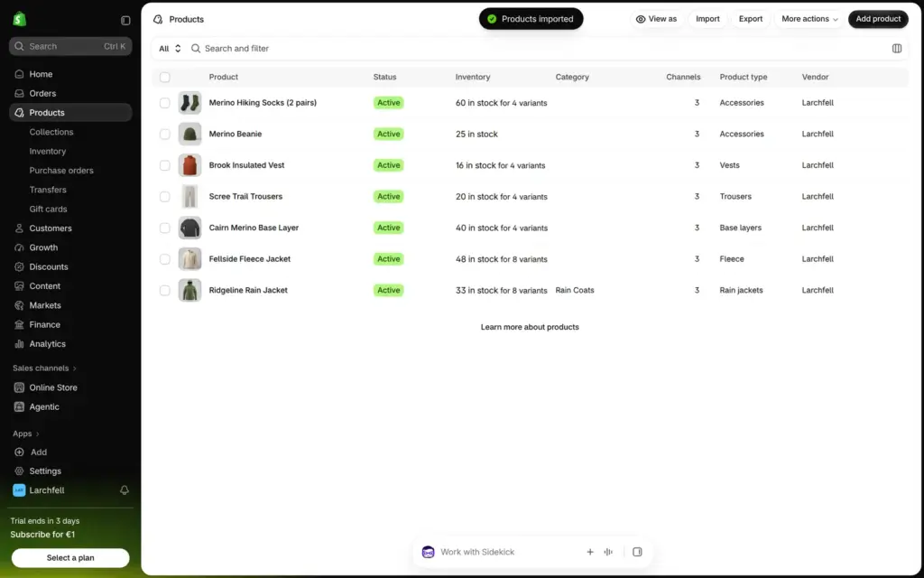The image size is (924, 578).
Task: Click the Import button
Action: click(707, 19)
